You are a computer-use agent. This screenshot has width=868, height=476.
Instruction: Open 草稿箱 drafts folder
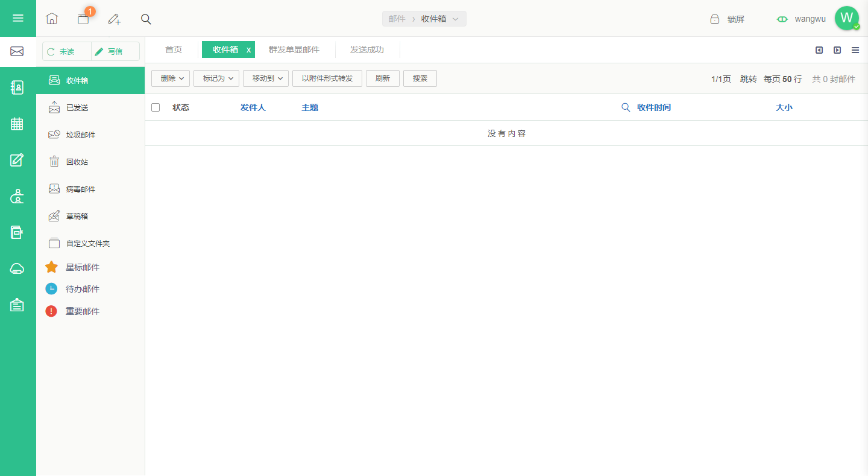pyautogui.click(x=90, y=216)
